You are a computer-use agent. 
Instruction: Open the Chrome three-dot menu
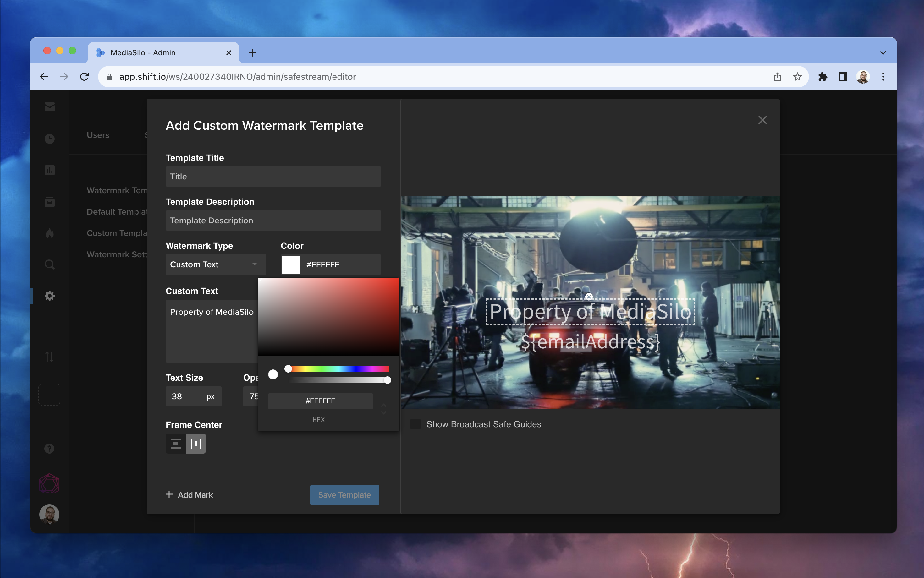click(883, 77)
